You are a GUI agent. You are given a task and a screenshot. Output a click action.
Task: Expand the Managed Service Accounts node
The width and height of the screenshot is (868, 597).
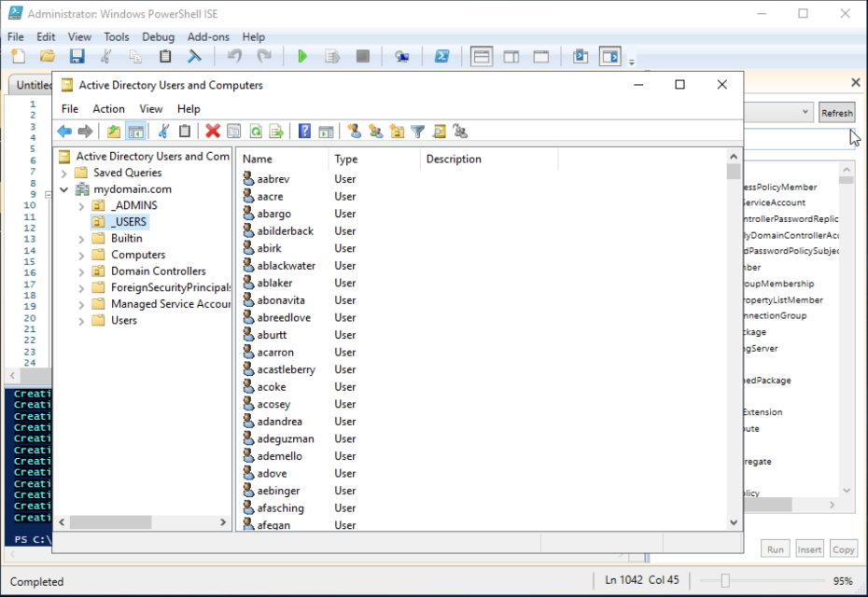pyautogui.click(x=81, y=305)
